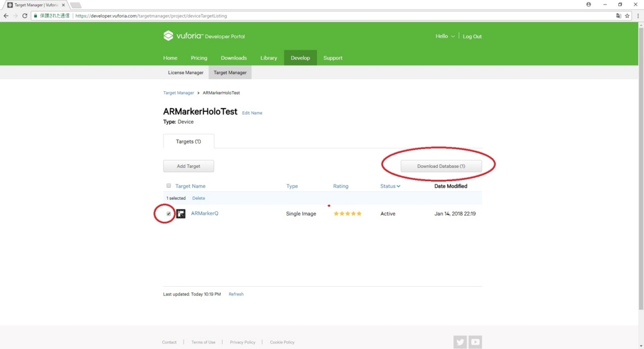Click the Vuforia logo icon
Screen dimensions: 644x349
(168, 36)
